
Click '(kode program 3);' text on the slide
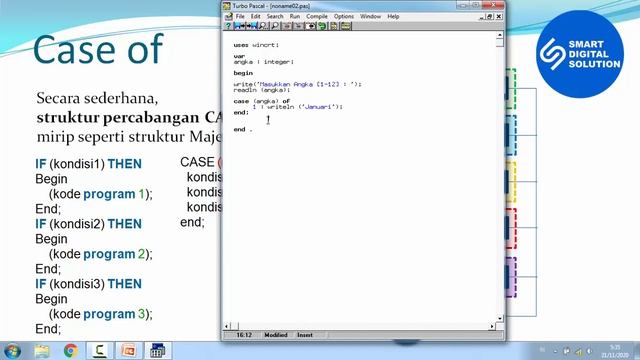click(x=100, y=314)
